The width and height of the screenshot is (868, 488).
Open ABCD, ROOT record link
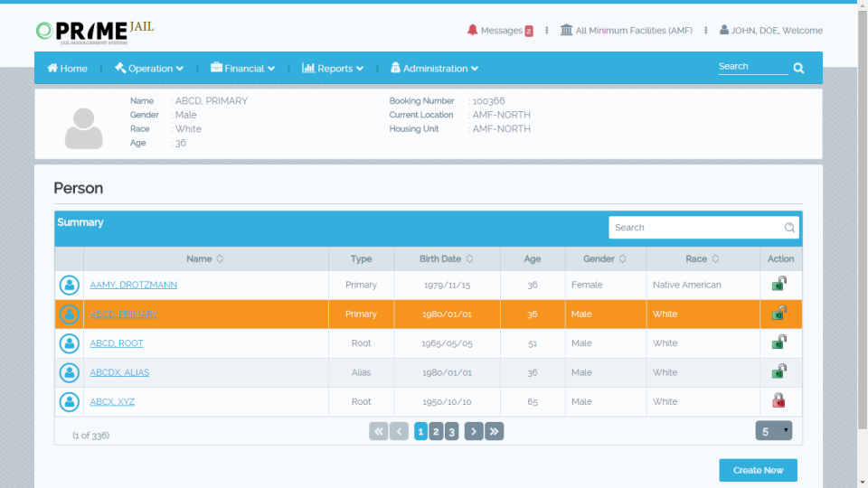coord(117,343)
